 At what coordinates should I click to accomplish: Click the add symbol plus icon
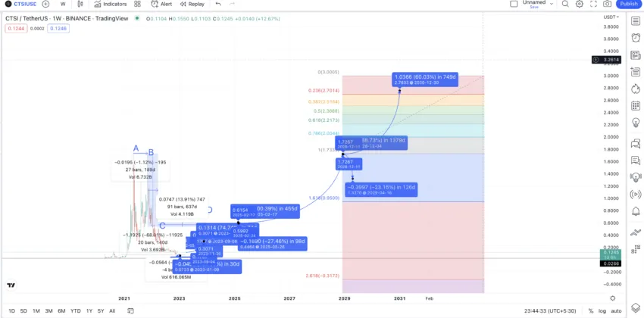point(47,4)
